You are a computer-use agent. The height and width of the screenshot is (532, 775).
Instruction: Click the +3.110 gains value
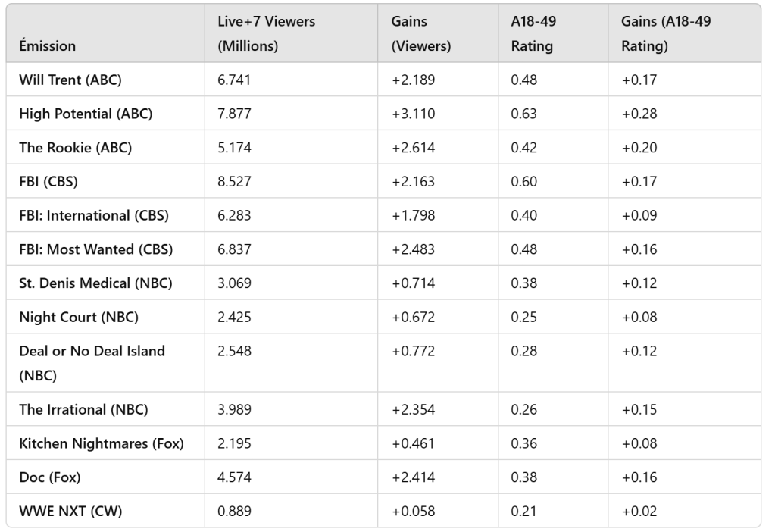pyautogui.click(x=413, y=114)
